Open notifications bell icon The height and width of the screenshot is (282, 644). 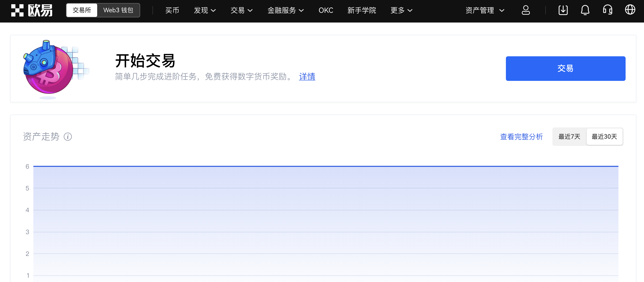tap(585, 10)
